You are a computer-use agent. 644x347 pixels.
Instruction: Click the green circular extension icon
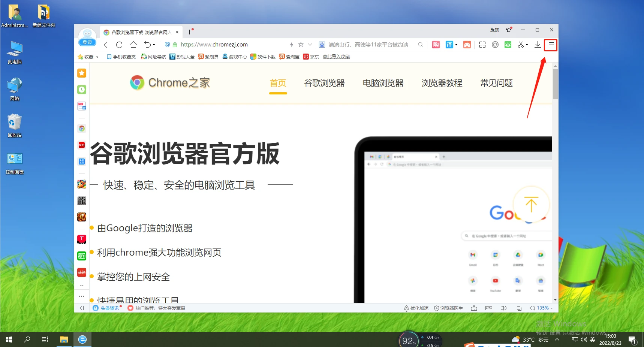click(508, 45)
